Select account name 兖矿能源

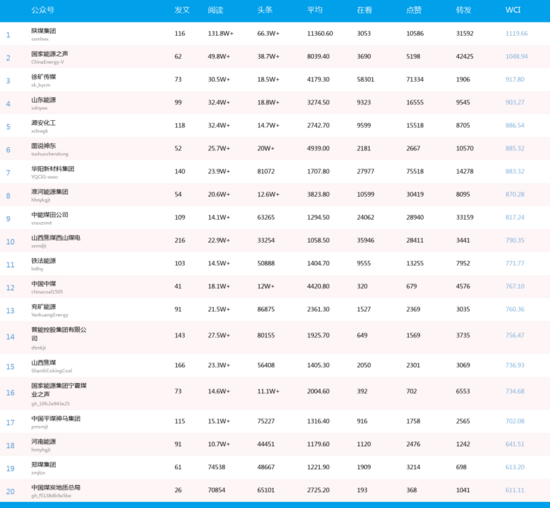point(43,307)
